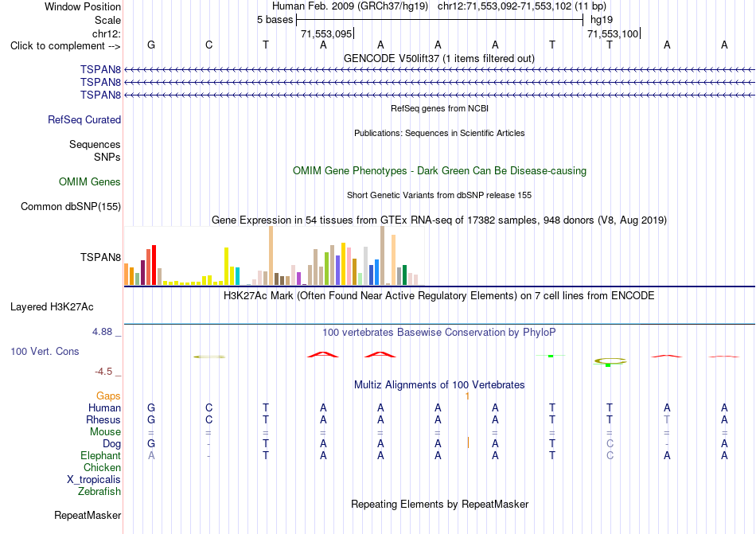Open the OMIM Genes track label
Image resolution: width=756 pixels, height=534 pixels.
89,181
